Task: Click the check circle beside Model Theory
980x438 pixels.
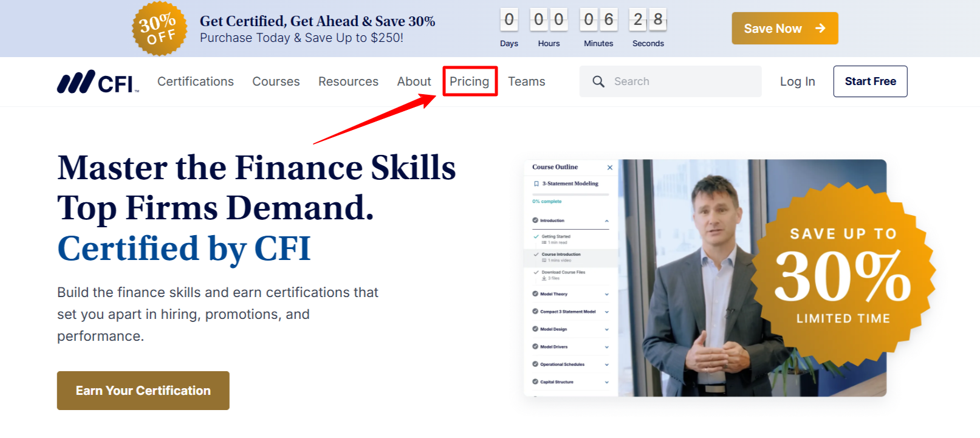Action: (x=535, y=294)
